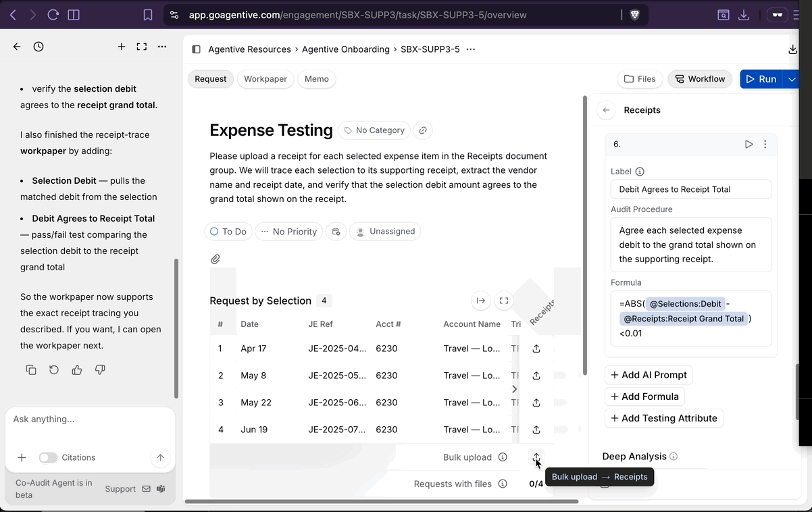Image resolution: width=812 pixels, height=512 pixels.
Task: Upload receipt for Jun 19 row
Action: point(536,430)
